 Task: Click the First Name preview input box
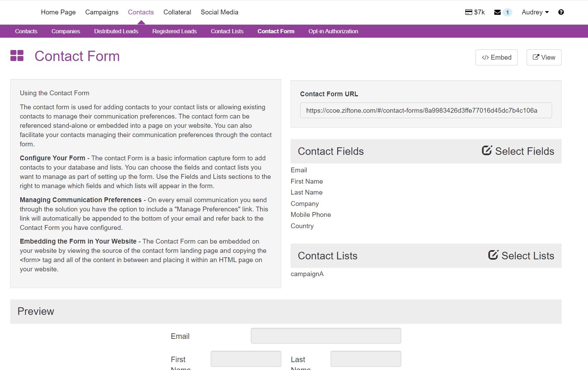(x=246, y=359)
